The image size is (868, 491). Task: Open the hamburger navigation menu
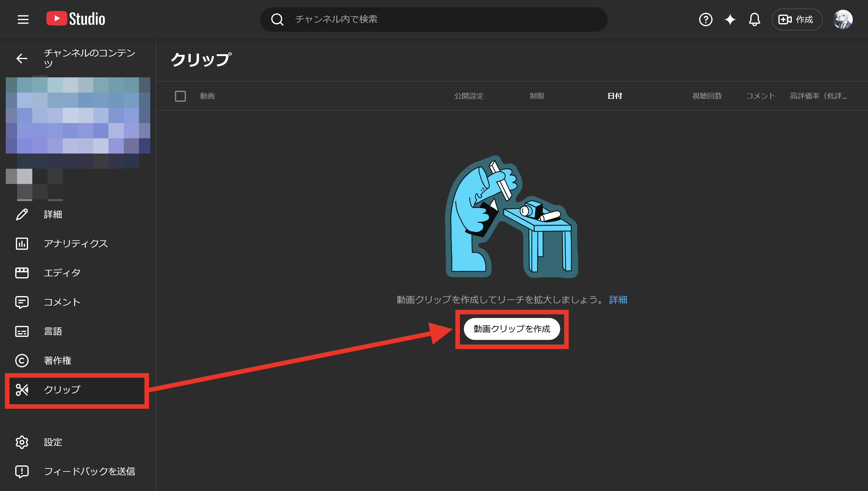pos(23,19)
